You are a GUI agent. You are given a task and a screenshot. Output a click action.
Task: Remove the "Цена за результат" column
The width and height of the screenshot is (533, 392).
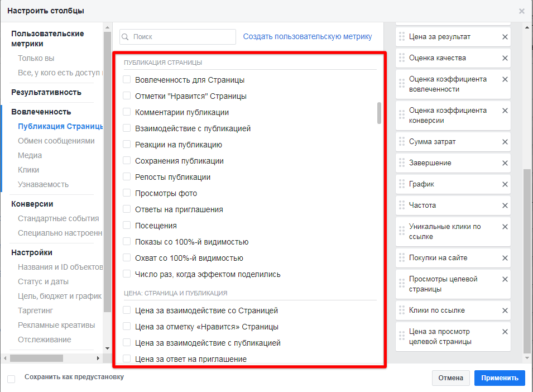(505, 37)
